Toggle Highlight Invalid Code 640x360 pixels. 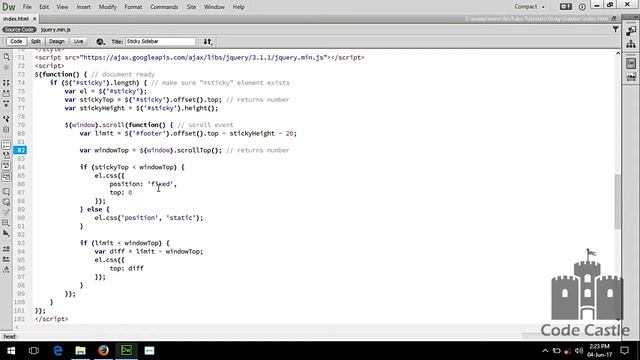point(6,156)
